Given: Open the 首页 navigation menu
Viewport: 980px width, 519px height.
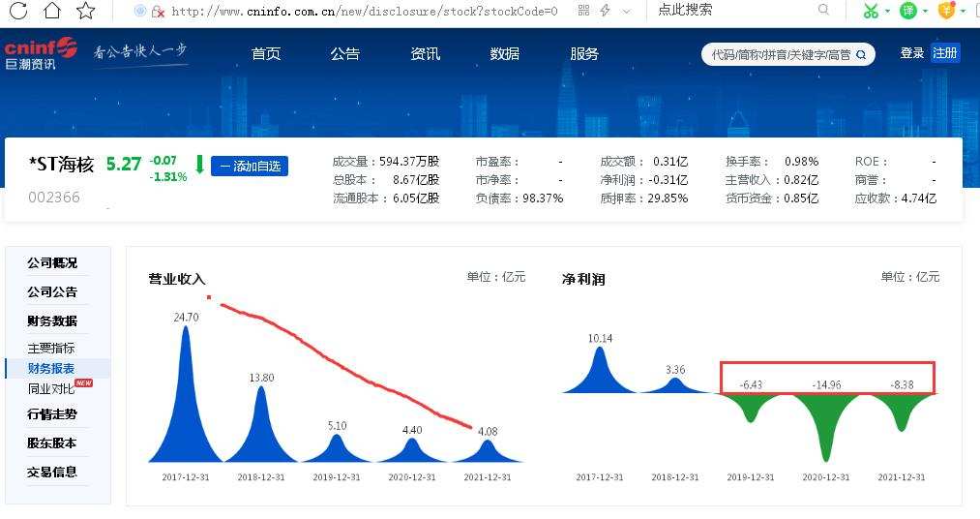Looking at the screenshot, I should pyautogui.click(x=266, y=54).
